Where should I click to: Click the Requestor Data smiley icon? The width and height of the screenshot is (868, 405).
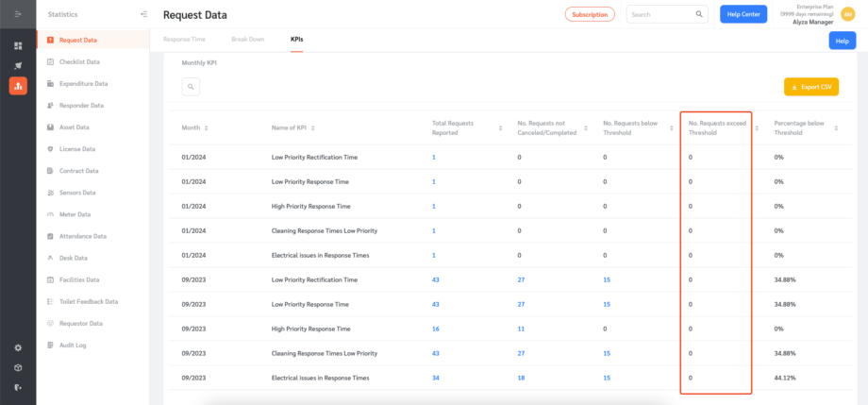point(50,323)
